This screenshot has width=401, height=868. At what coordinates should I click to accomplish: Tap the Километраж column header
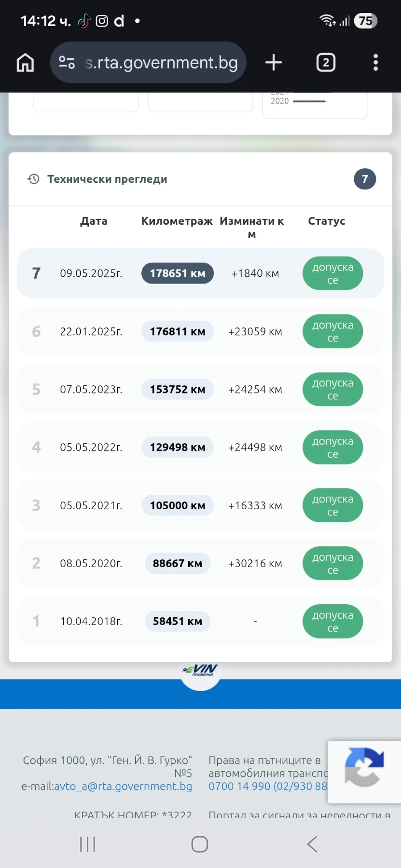(x=177, y=221)
